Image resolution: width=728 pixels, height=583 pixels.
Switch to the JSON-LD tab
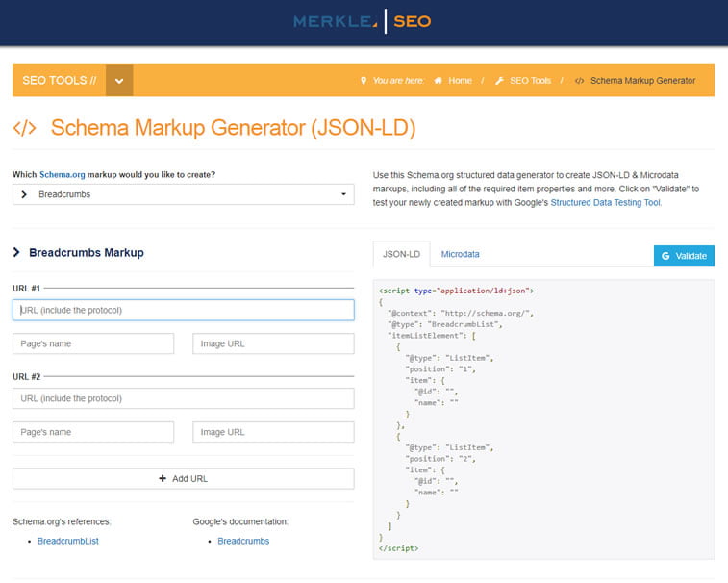(402, 254)
